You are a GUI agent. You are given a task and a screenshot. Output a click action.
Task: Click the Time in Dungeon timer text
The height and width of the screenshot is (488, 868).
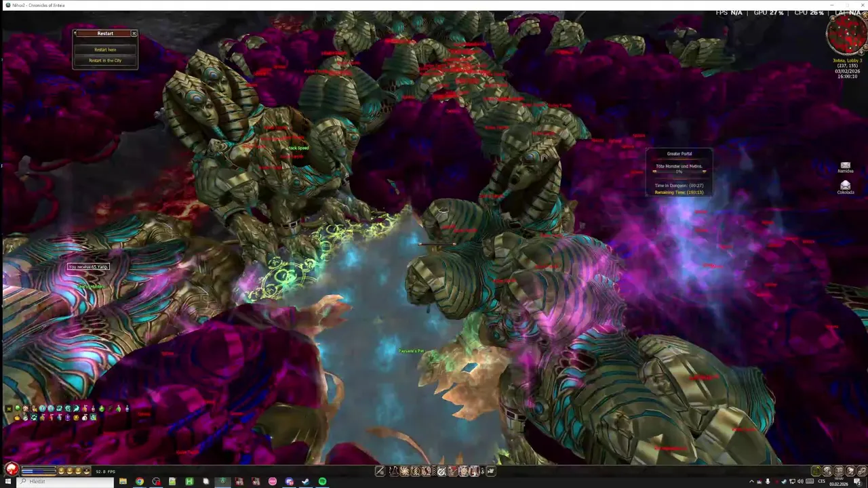tap(679, 185)
